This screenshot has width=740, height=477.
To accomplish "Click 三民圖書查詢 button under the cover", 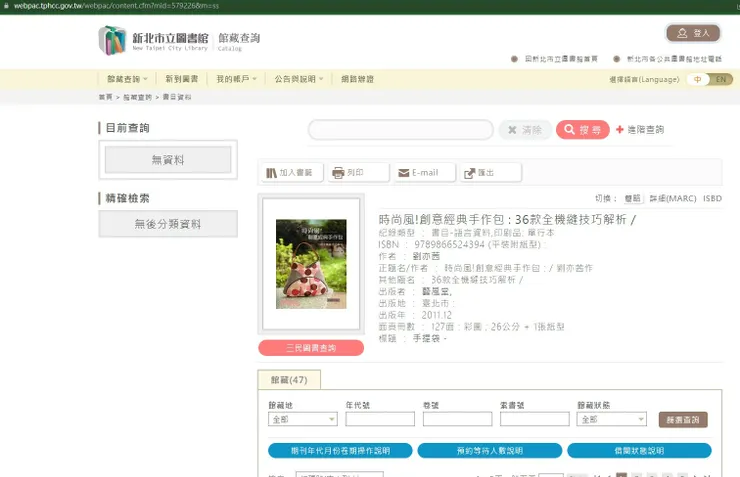I will point(311,348).
